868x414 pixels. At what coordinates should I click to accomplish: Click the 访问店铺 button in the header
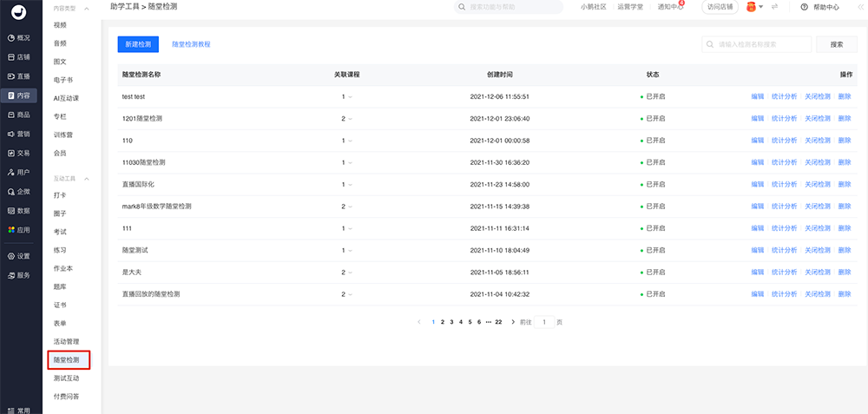click(720, 7)
